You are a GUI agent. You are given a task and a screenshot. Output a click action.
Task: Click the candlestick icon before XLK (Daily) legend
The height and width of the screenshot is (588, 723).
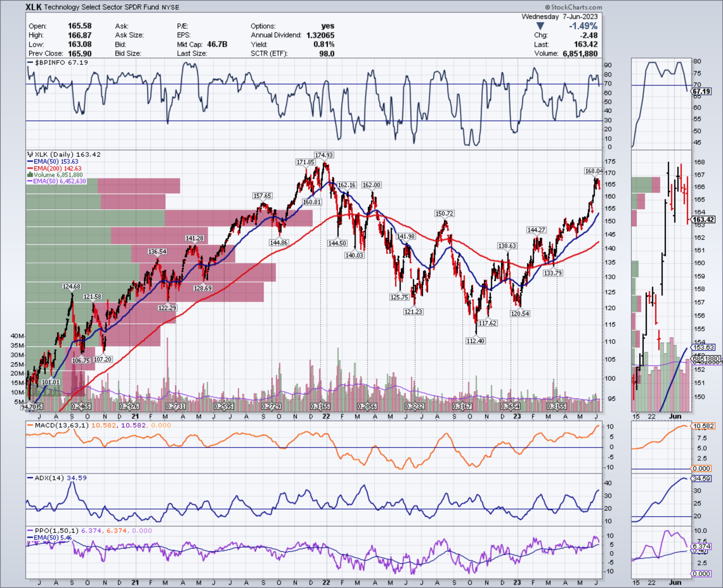click(30, 154)
